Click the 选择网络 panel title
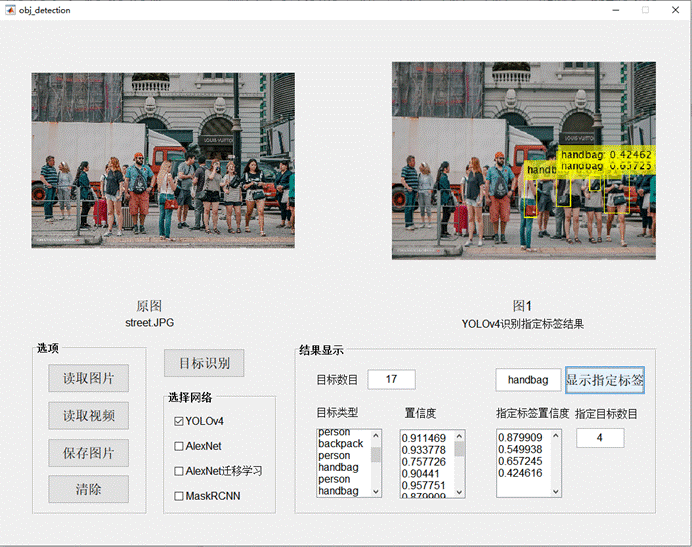Screen dimensions: 692x547 point(190,397)
